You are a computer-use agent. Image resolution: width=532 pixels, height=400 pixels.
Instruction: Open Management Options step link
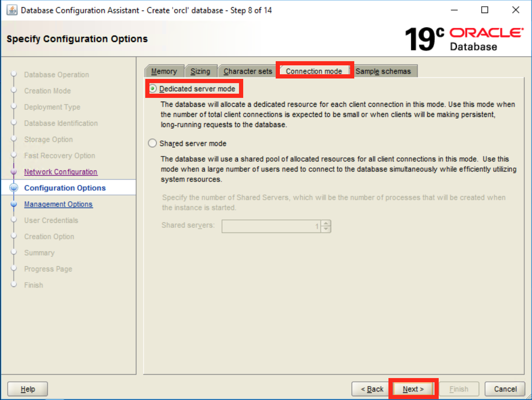pyautogui.click(x=58, y=204)
